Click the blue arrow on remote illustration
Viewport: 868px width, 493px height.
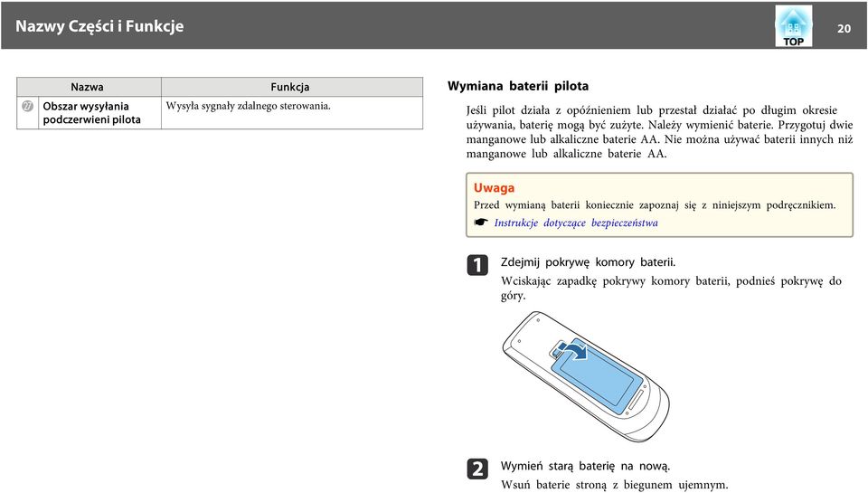coord(574,350)
